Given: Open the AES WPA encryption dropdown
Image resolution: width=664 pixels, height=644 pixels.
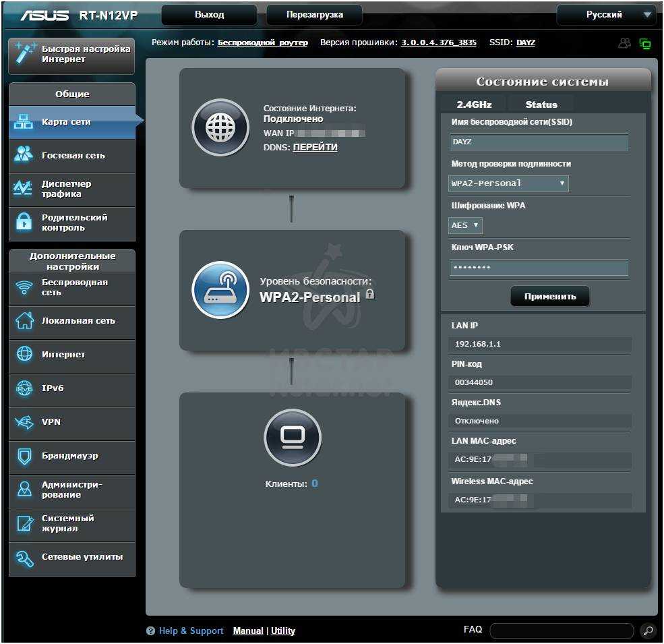Looking at the screenshot, I should 465,225.
